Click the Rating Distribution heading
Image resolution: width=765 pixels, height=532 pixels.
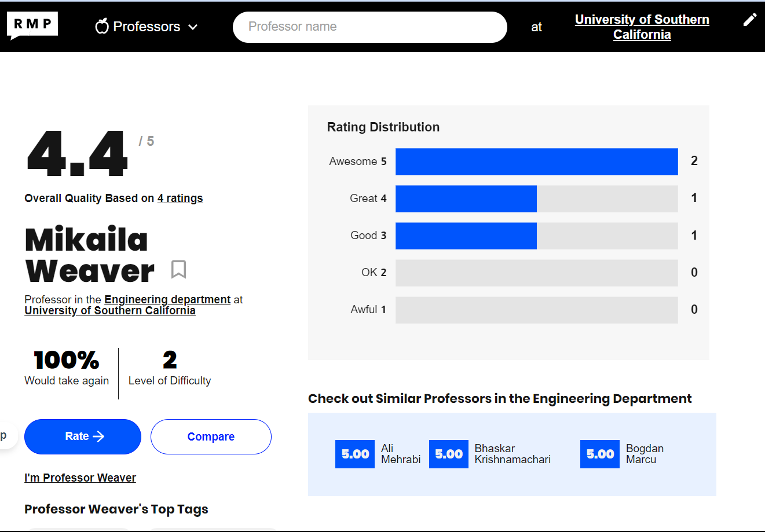tap(383, 127)
